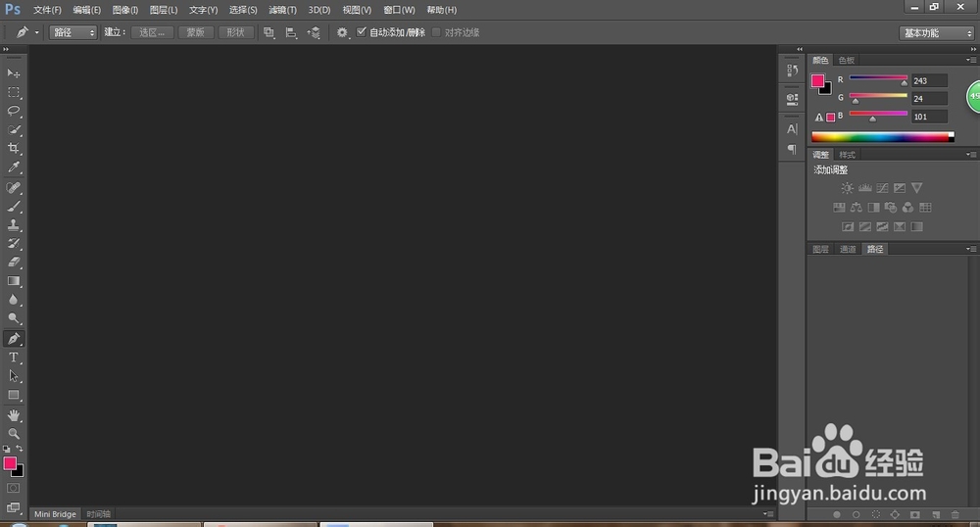
Task: Swap foreground and background colors
Action: pos(20,449)
